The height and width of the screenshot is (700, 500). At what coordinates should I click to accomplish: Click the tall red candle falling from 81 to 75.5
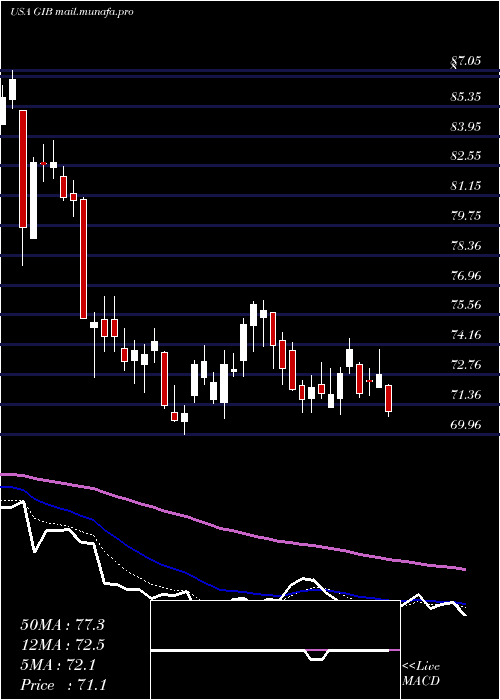83,259
